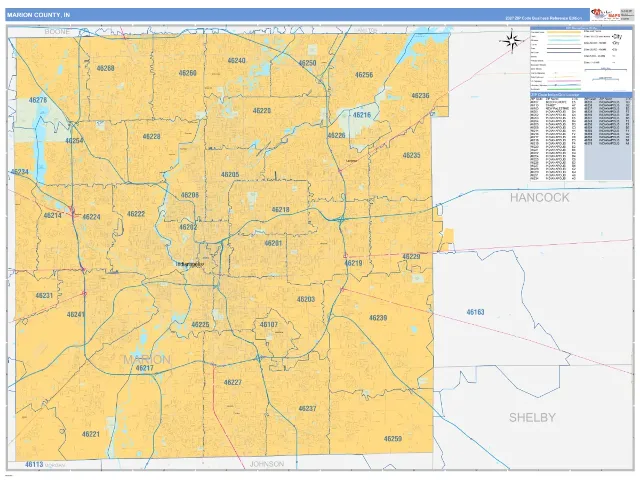Click the map legend symbols panel
Screen dimensions: 640x480
[x=581, y=59]
